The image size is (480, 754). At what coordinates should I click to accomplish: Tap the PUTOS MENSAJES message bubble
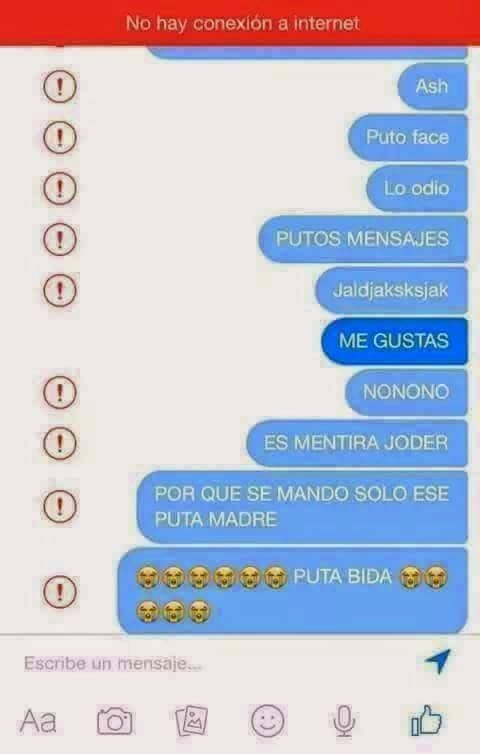pos(363,239)
